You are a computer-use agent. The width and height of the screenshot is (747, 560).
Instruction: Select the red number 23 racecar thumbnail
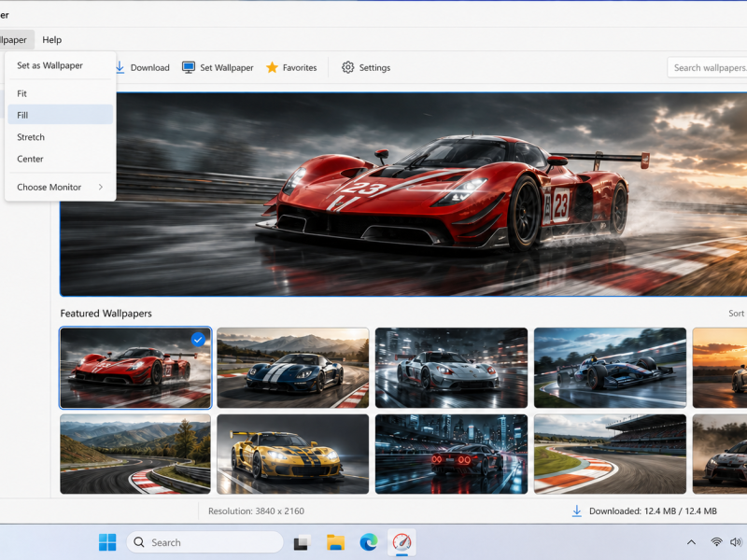tap(135, 368)
